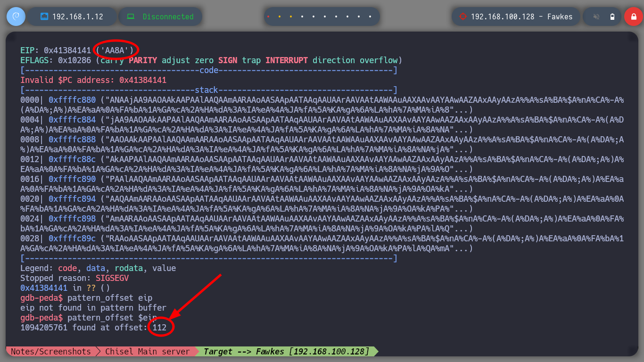Click 'value' word in Legend line
This screenshot has height=362, width=644.
coord(164,268)
